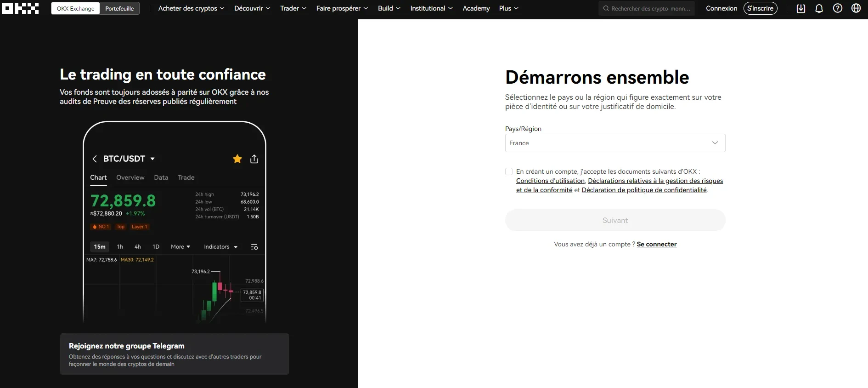This screenshot has width=868, height=388.
Task: Click the Connexion link
Action: (x=721, y=8)
